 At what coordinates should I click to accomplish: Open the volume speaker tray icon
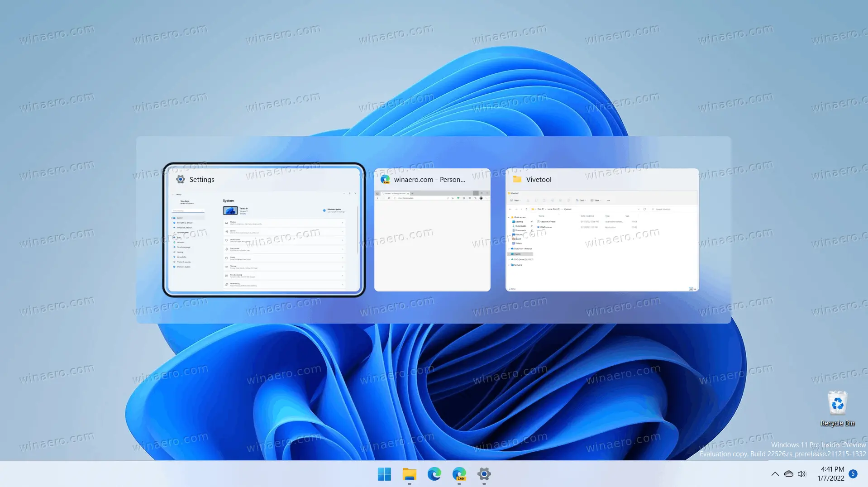tap(801, 474)
